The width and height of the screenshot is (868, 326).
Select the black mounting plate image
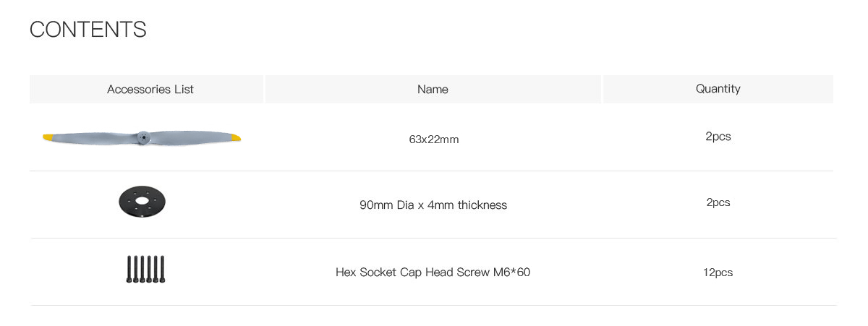(142, 202)
